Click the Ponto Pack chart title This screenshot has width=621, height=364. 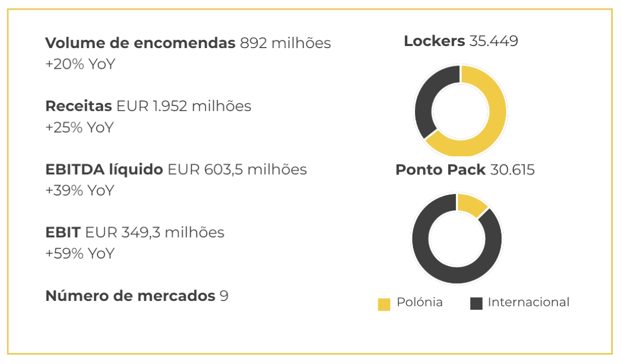pyautogui.click(x=440, y=170)
